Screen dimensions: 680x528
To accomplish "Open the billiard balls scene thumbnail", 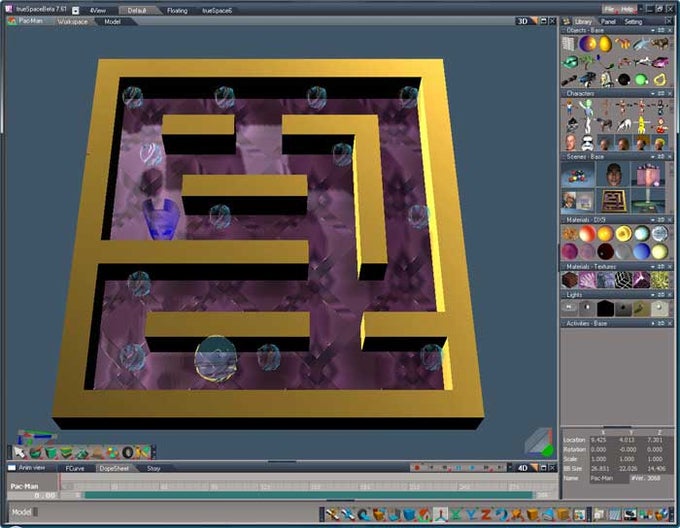I will tap(578, 175).
